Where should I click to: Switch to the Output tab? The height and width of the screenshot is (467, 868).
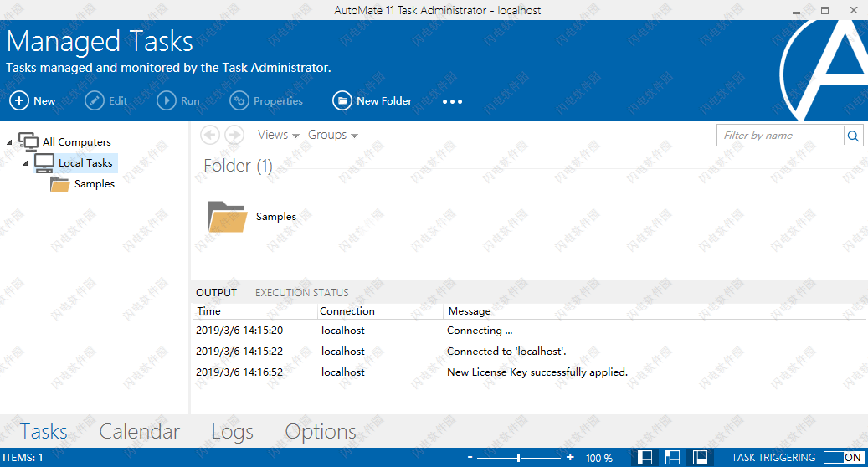click(217, 293)
